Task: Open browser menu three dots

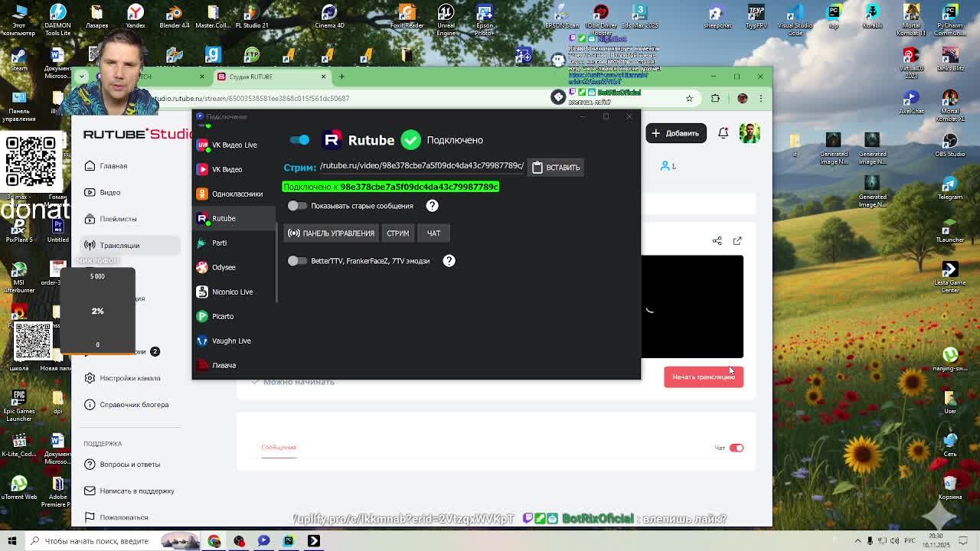Action: (x=761, y=98)
